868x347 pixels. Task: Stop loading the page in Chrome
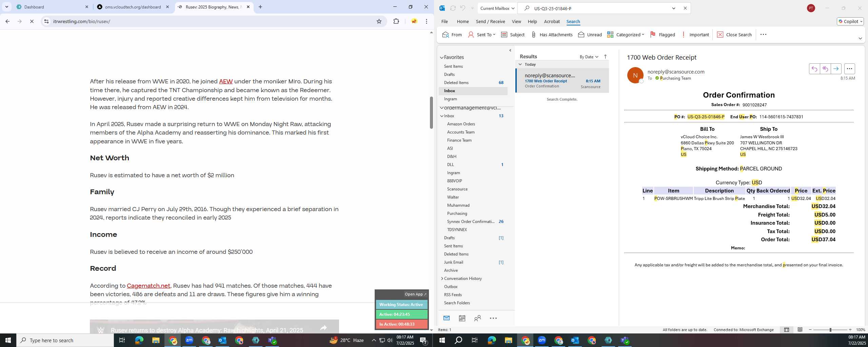click(x=32, y=21)
